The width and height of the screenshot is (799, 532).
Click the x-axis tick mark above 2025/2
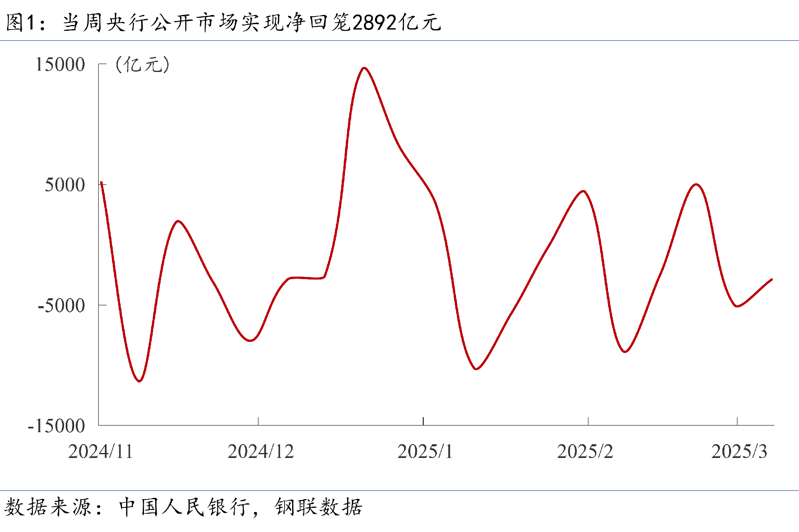point(588,421)
